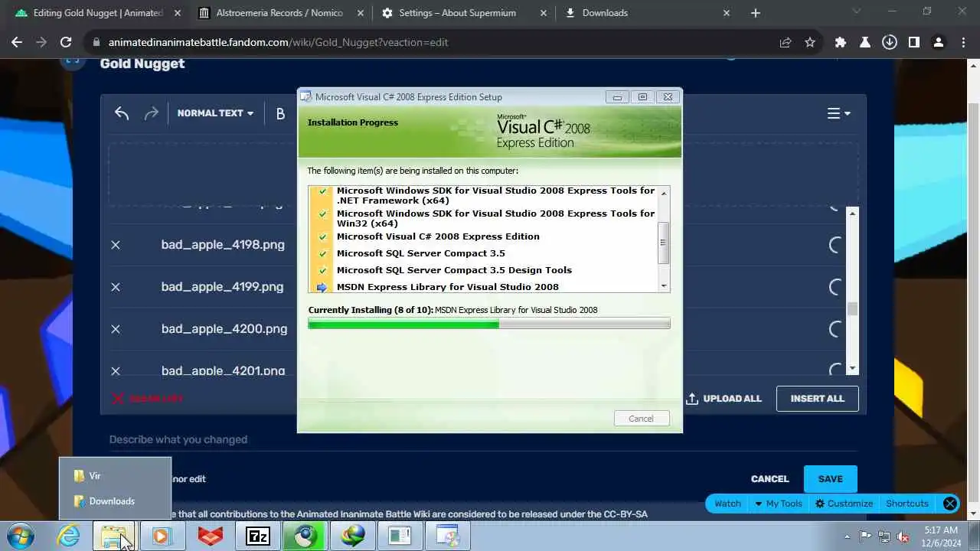
Task: Remove bad_apple_4200.png from upload list
Action: point(116,329)
